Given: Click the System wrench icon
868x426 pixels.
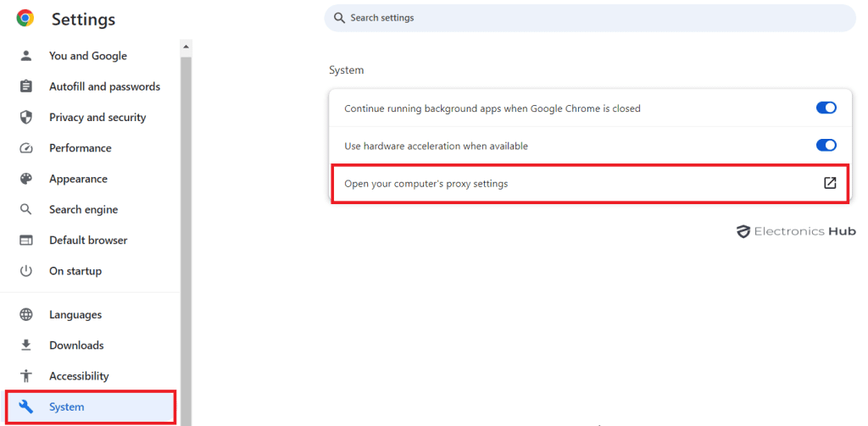Looking at the screenshot, I should [x=26, y=407].
